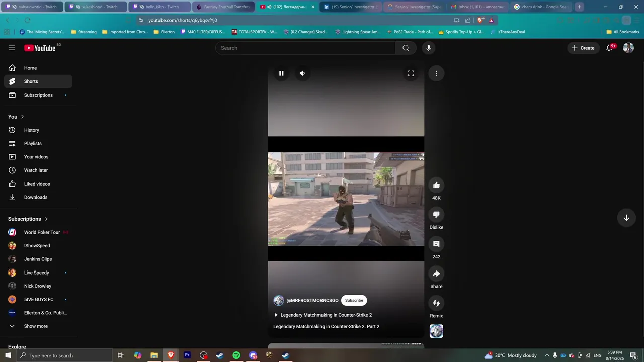The height and width of the screenshot is (362, 644).
Task: Go to Home in sidebar
Action: 38,68
